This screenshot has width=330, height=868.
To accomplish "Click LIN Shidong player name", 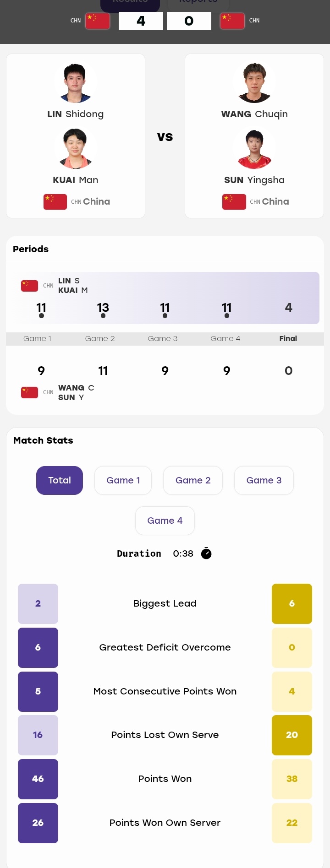I will pos(76,114).
